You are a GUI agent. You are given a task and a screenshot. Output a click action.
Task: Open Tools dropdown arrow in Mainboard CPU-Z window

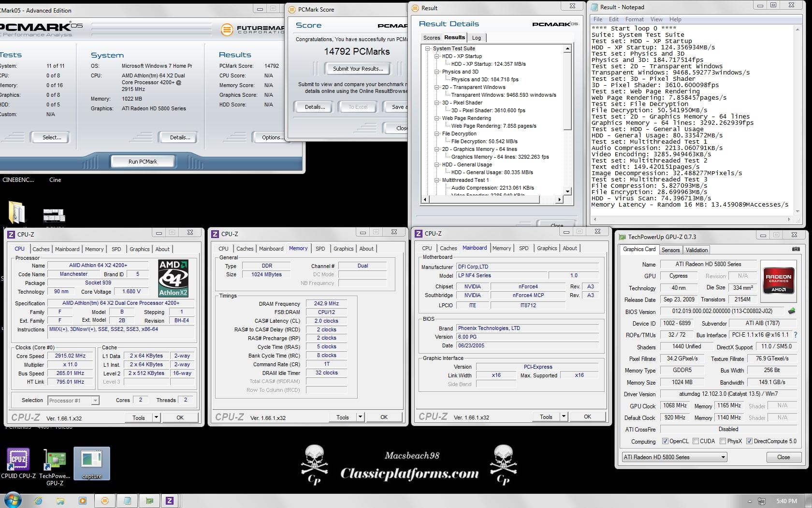coord(563,417)
